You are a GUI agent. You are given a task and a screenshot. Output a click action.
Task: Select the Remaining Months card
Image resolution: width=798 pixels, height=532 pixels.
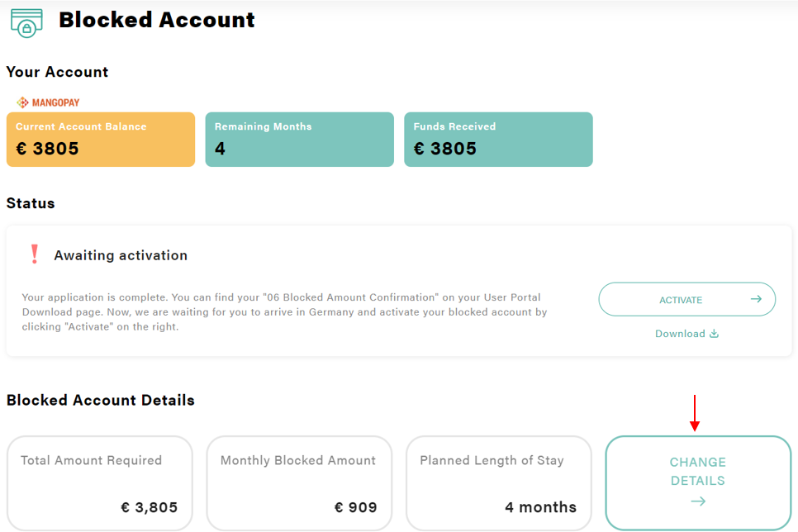coord(299,139)
